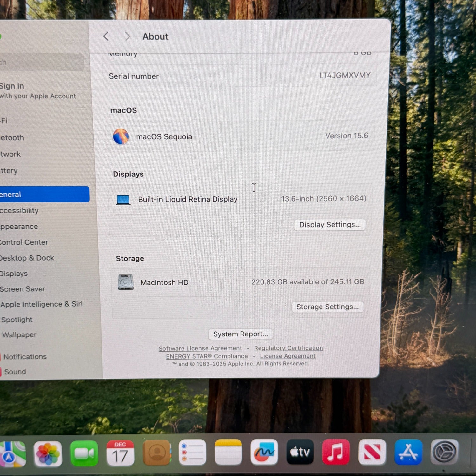
Task: Open the Contacts app in the Dock
Action: point(156,453)
